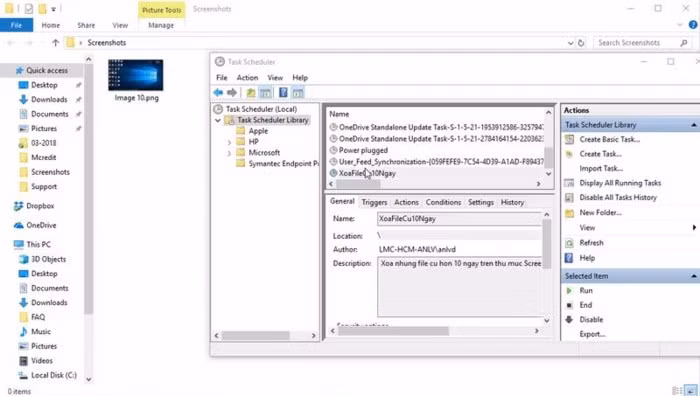Switch to the Conditions tab

pos(443,202)
